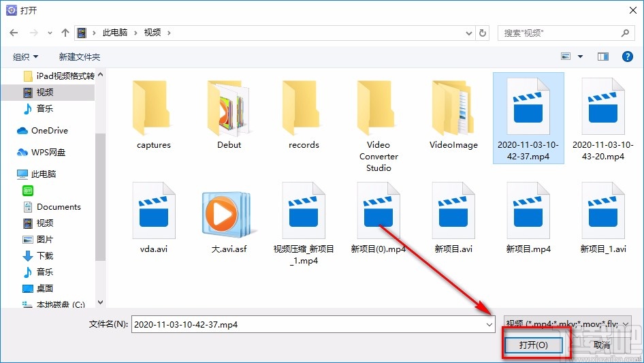The image size is (644, 363).
Task: Click the search magnifier icon
Action: pos(625,33)
